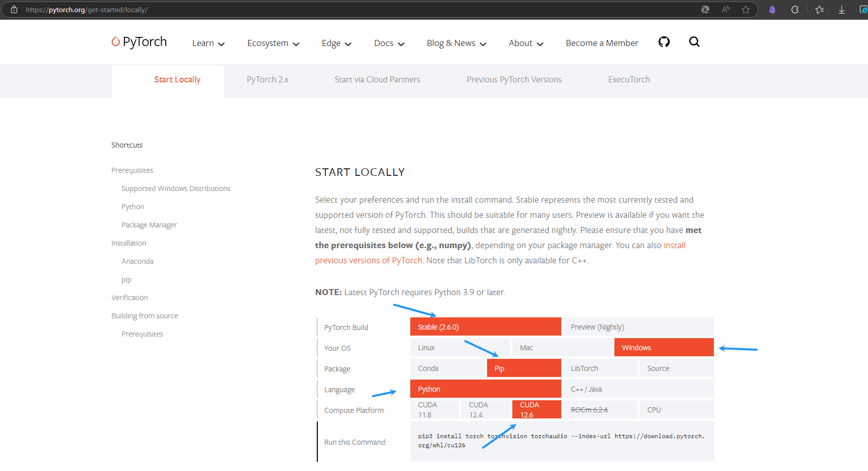The width and height of the screenshot is (868, 471).
Task: Click the purple browser extension icon
Action: pos(772,10)
